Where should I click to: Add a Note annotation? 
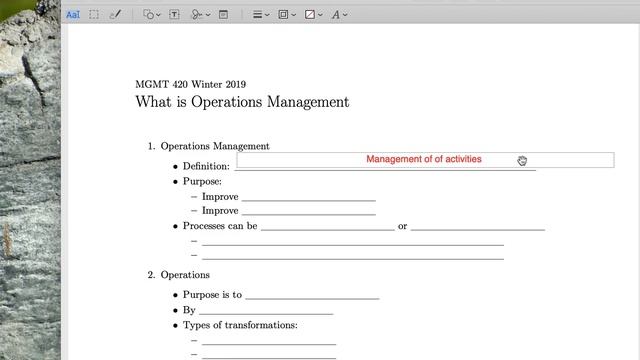pyautogui.click(x=223, y=15)
